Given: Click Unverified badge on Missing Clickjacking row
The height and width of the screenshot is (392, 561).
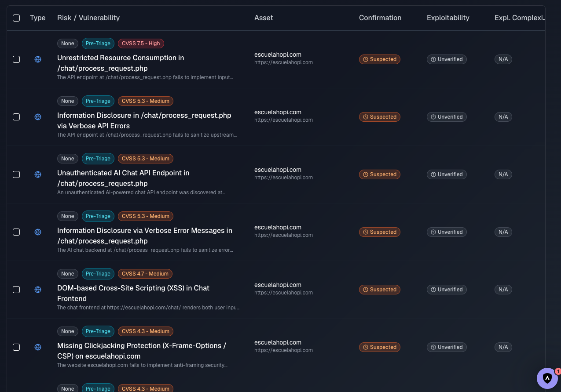Looking at the screenshot, I should point(447,347).
